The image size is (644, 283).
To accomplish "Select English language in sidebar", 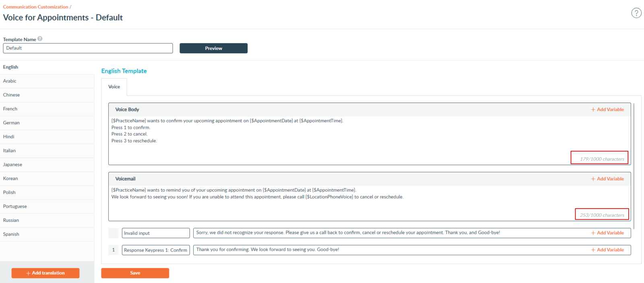I will click(47, 67).
